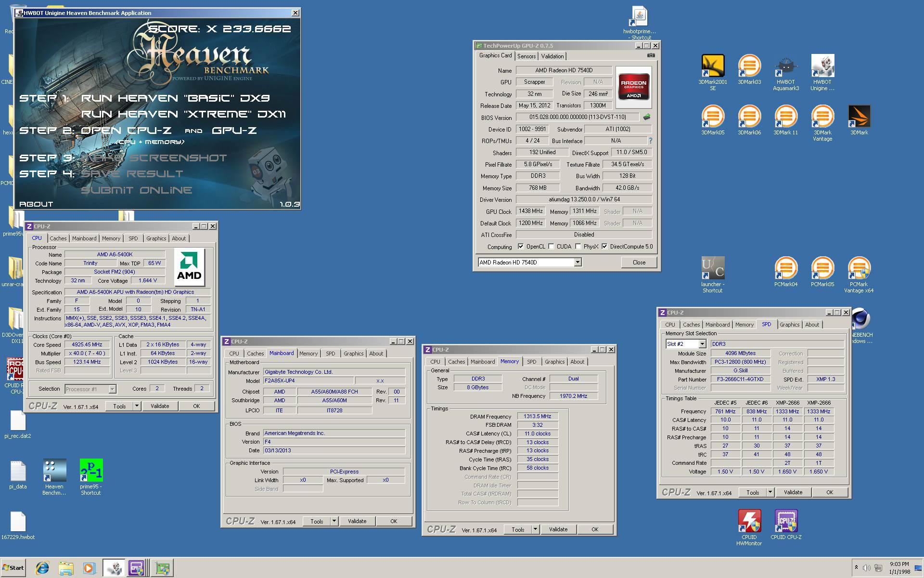Toggle the PhysX checkbox in GPU-Z
Viewport: 924px width, 578px height.
click(578, 247)
